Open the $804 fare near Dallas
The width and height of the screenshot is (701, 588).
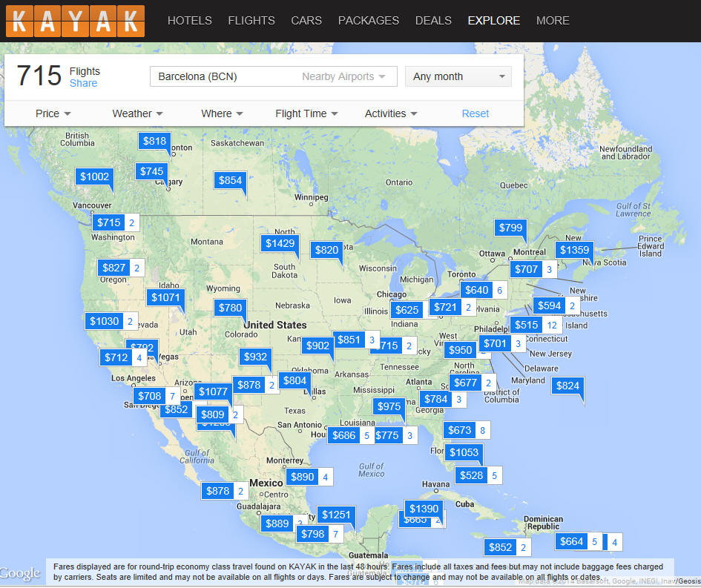tap(294, 380)
